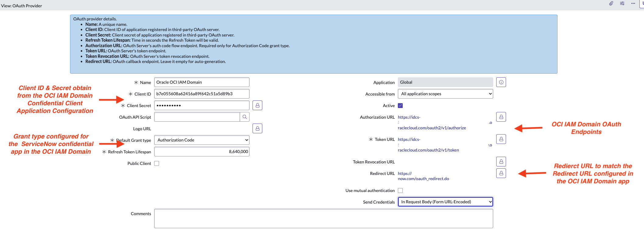
Task: Unlock the Authorization URL field
Action: 501,117
